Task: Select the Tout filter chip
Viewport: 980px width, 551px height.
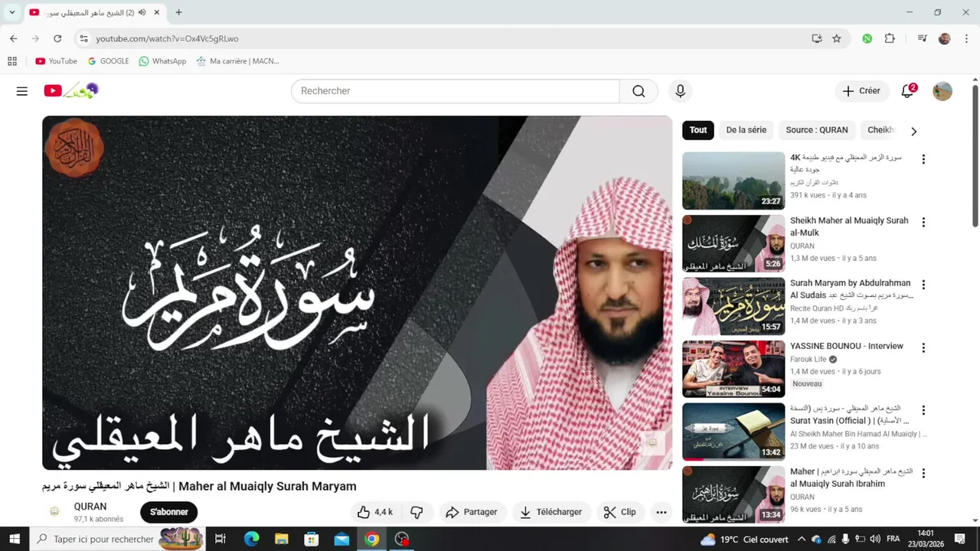Action: [x=698, y=130]
